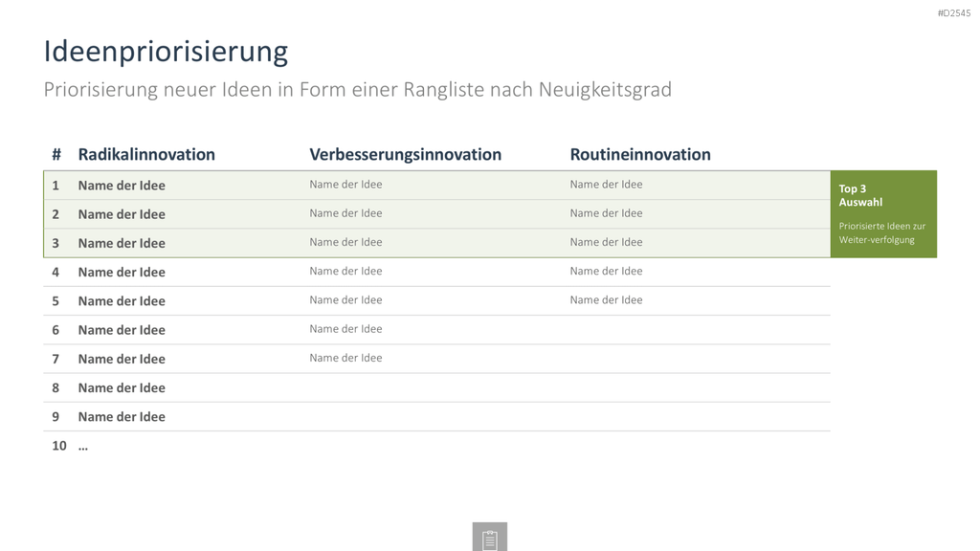Select the 'Routineinnovation' column header
This screenshot has height=551, width=980.
point(640,154)
